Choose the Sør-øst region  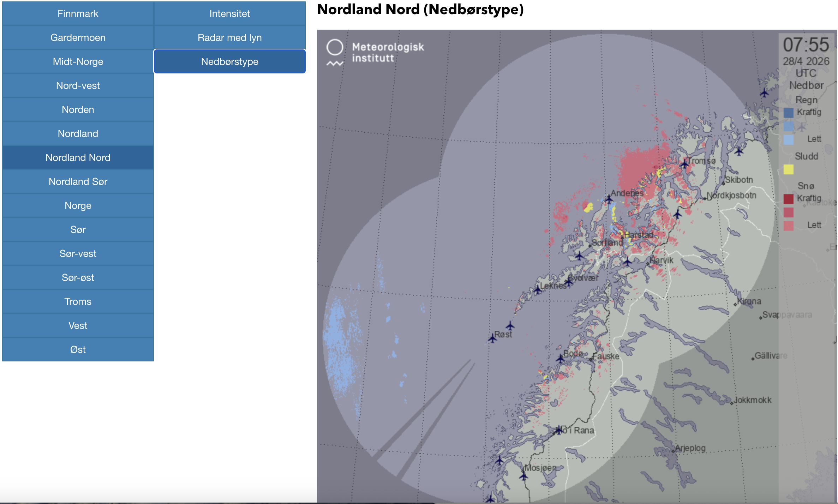78,277
